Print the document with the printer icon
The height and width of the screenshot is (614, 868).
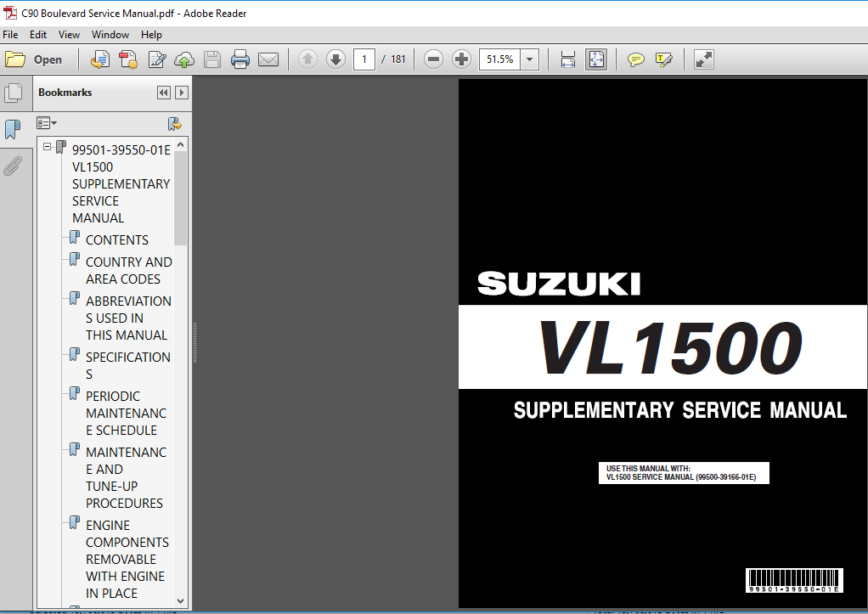coord(240,59)
